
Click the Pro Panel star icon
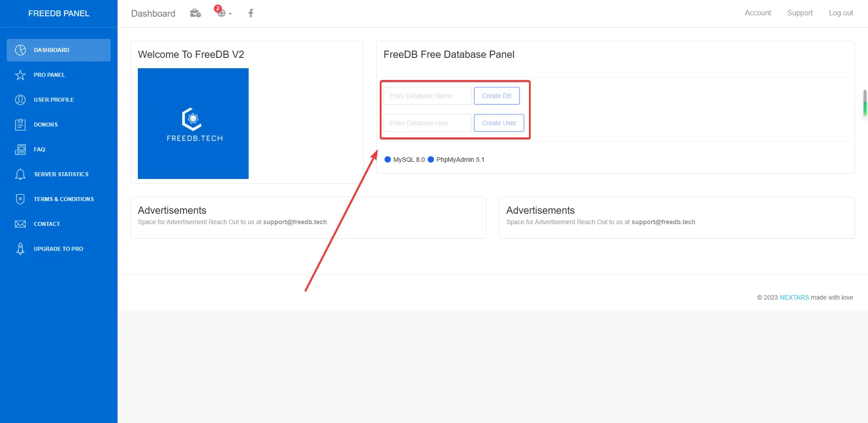tap(20, 75)
